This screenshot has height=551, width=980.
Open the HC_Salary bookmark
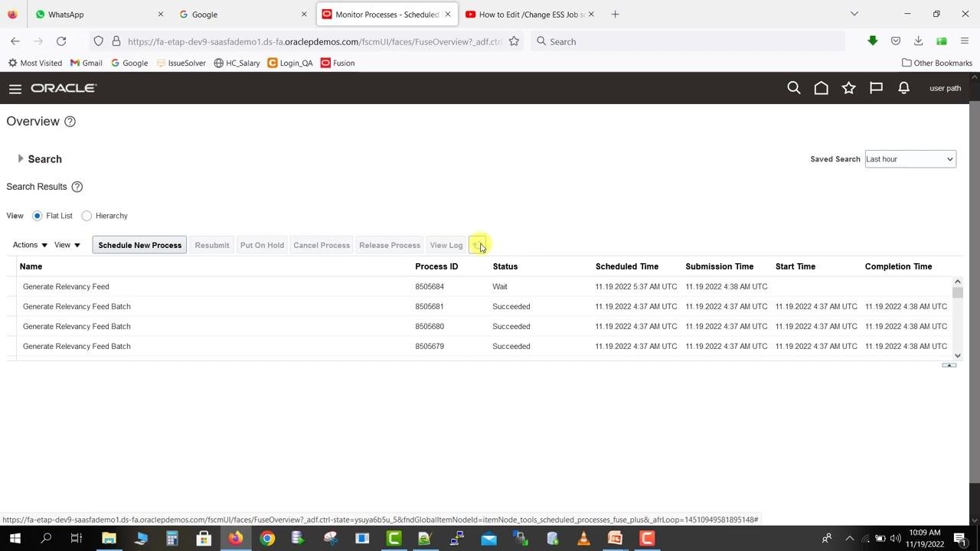tap(237, 63)
